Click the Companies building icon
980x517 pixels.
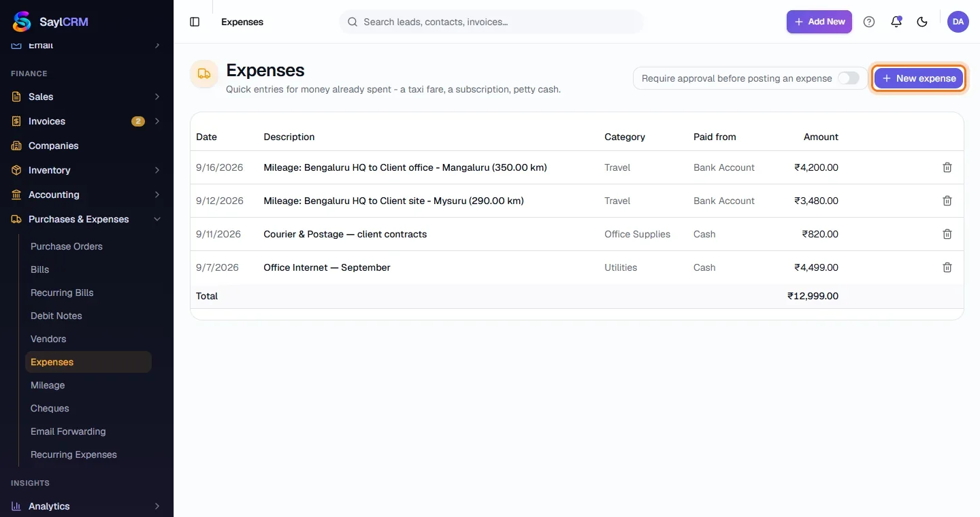(x=16, y=146)
